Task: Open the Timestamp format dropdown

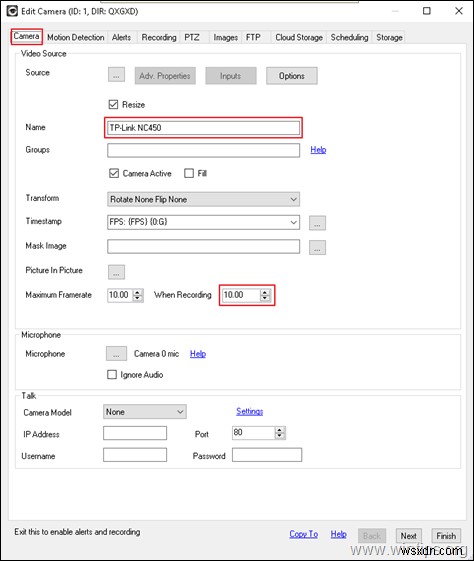Action: (x=293, y=222)
